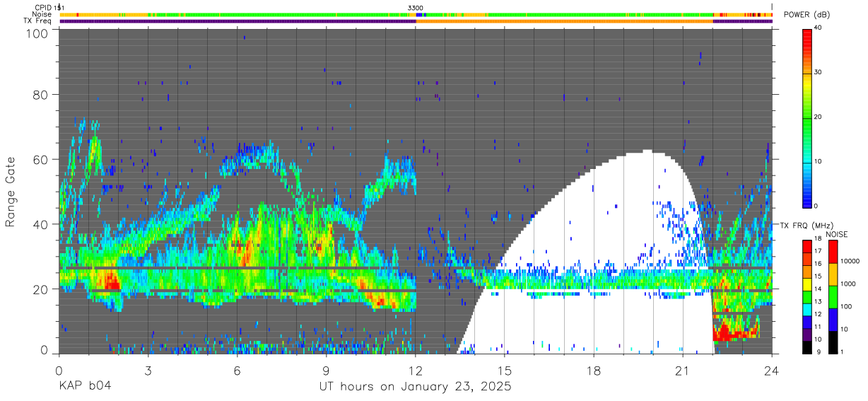Click the noise scale value '1000'

click(x=848, y=284)
